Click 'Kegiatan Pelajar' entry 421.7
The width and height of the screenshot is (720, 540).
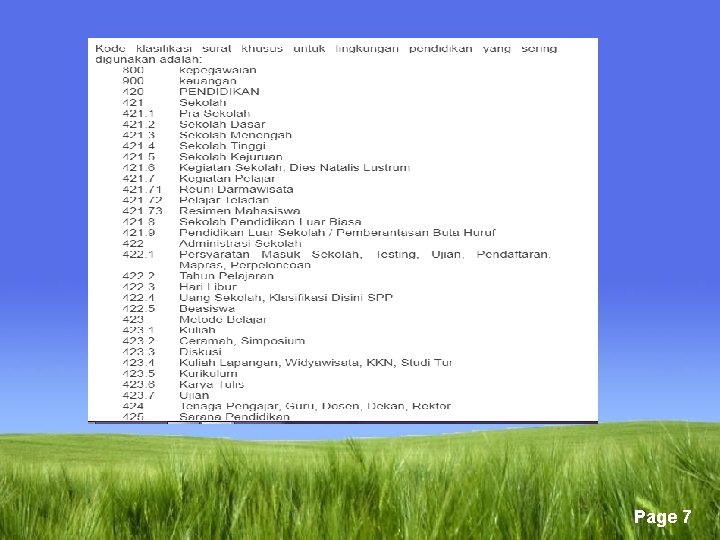[198, 178]
